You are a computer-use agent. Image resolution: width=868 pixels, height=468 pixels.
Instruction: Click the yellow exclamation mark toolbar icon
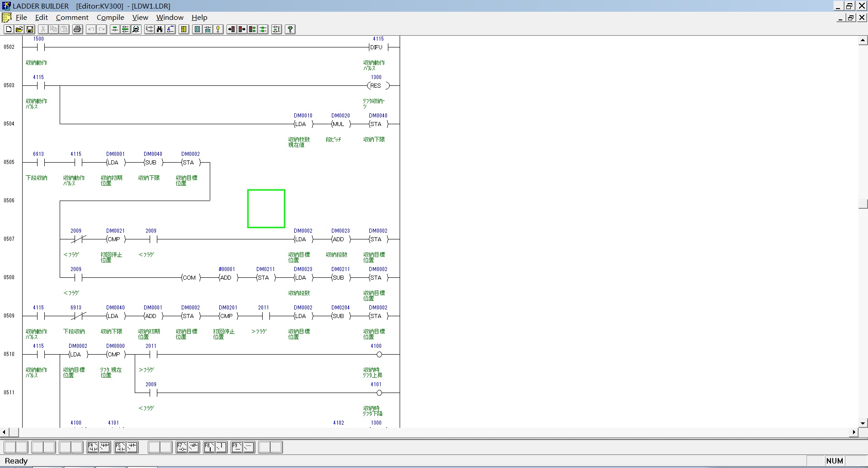(218, 29)
